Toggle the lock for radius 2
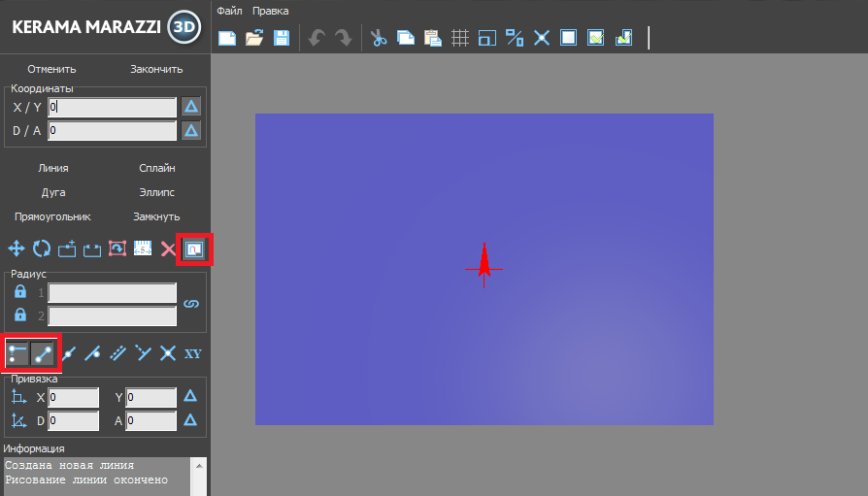The image size is (868, 496). (20, 314)
